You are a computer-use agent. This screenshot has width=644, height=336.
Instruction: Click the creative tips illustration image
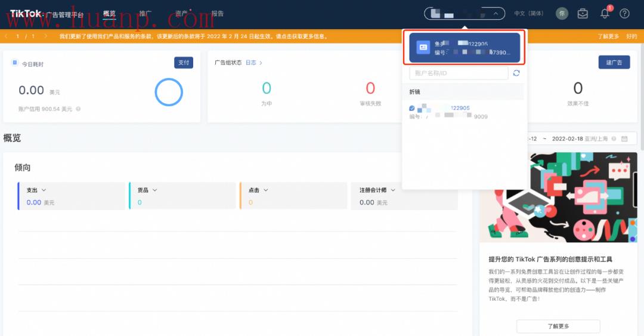point(559,198)
